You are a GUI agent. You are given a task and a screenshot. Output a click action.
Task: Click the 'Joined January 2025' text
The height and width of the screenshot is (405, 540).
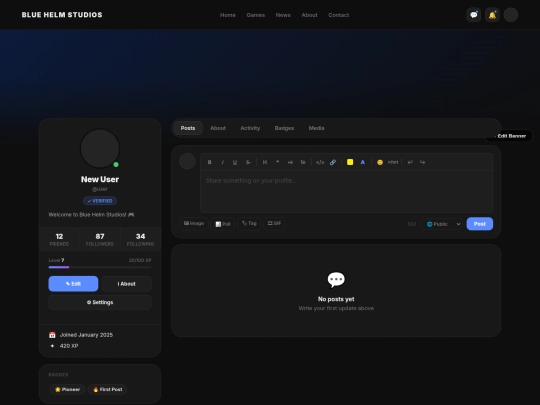86,335
